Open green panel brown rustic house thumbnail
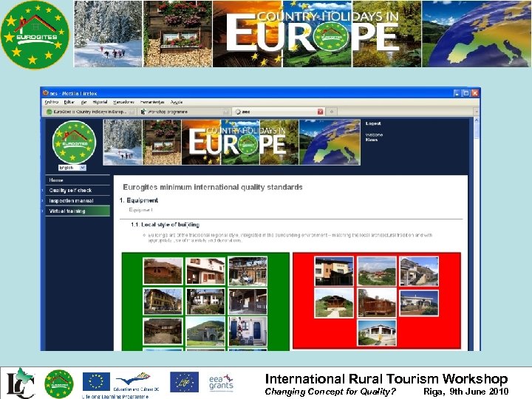532x399 pixels. [x=163, y=270]
